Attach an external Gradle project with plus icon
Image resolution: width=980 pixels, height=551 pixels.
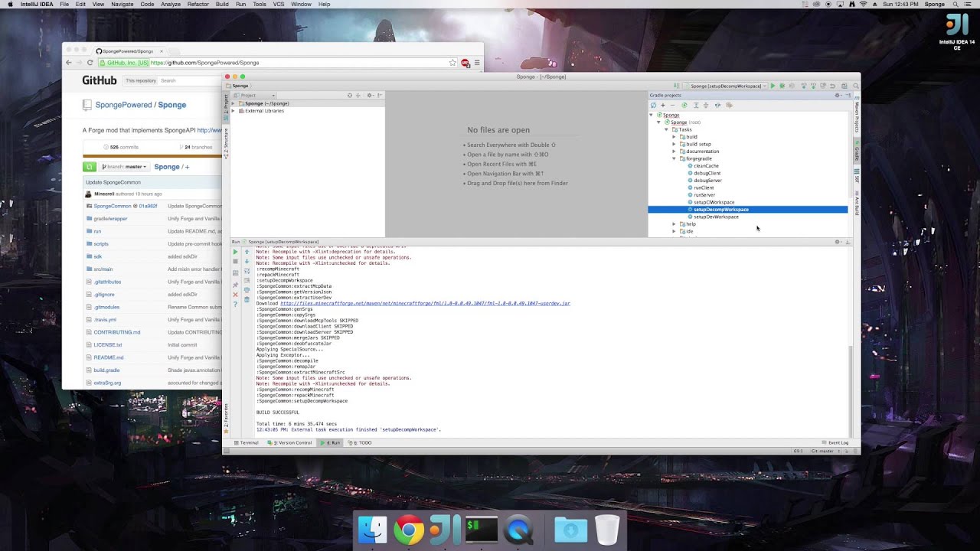[663, 105]
